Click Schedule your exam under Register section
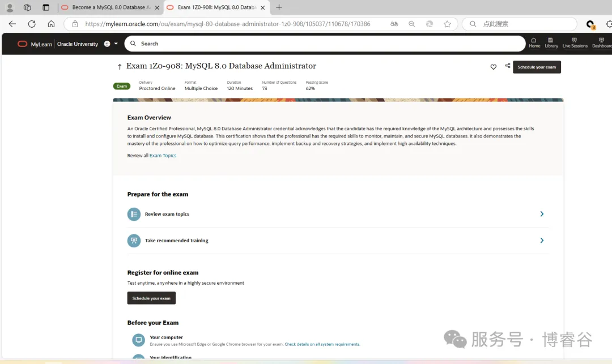Viewport: 612px width, 364px height. [151, 298]
